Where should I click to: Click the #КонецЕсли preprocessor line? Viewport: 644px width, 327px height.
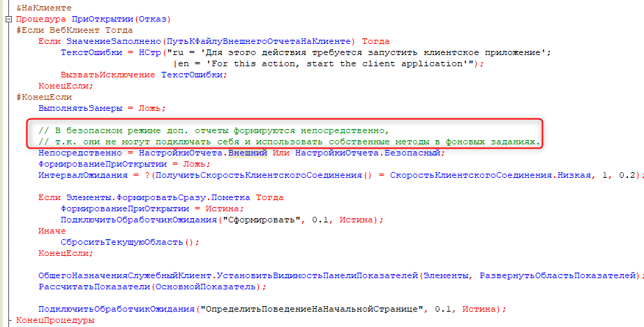pos(44,97)
